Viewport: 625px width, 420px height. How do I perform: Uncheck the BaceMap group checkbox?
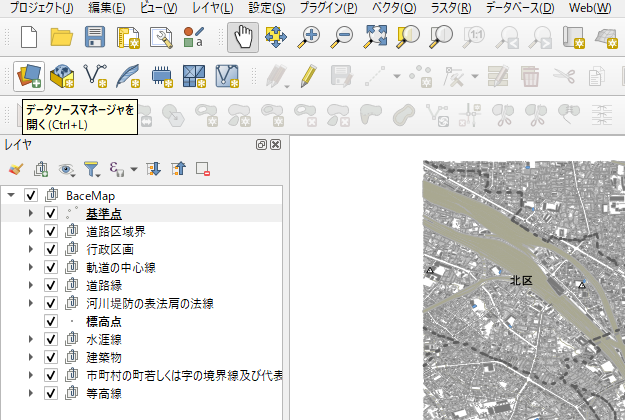pos(31,195)
